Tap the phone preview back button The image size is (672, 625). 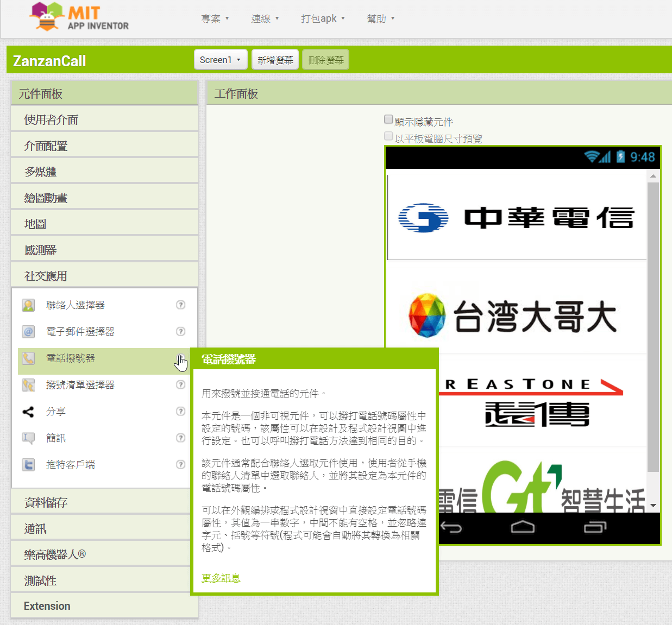(451, 527)
